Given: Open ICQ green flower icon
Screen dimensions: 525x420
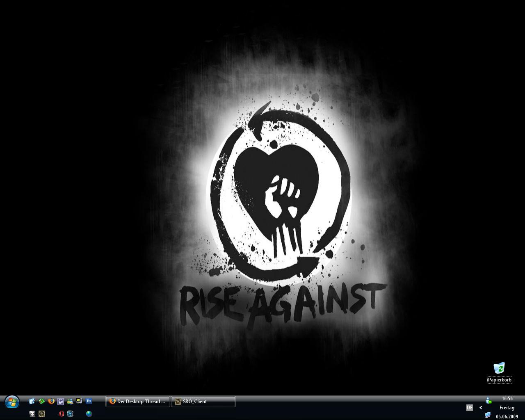Looking at the screenshot, I should coord(41,401).
